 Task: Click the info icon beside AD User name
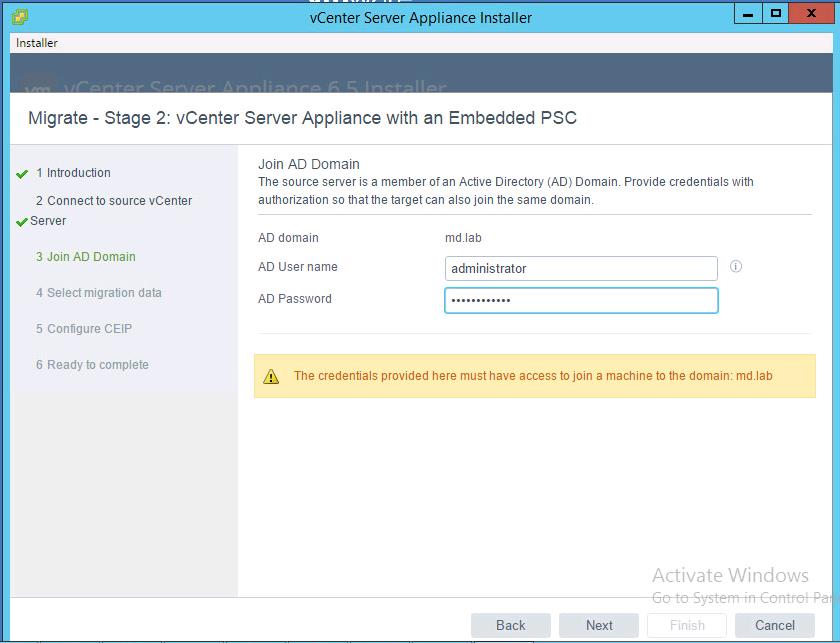pos(736,266)
